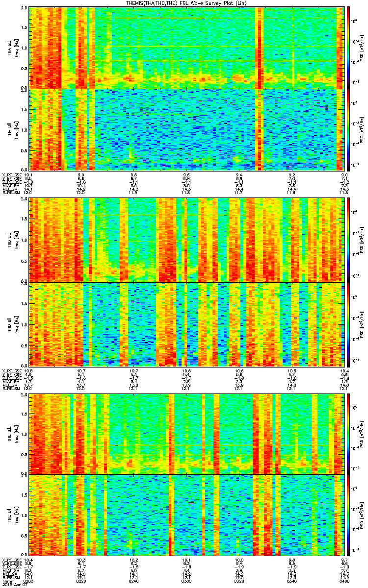Click the color bar beside THA B-perpendicular panel
The image size is (368, 588).
(348, 47)
